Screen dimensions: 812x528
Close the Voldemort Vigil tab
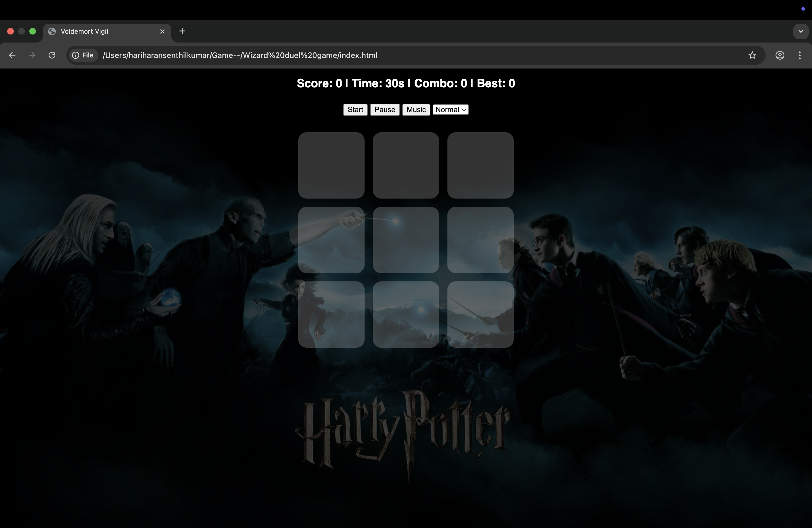point(162,31)
